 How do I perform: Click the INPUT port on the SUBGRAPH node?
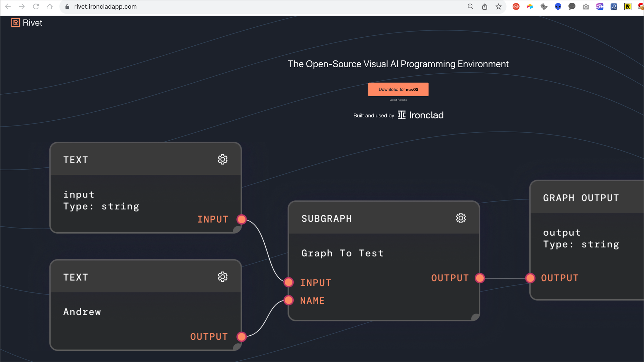(x=289, y=282)
